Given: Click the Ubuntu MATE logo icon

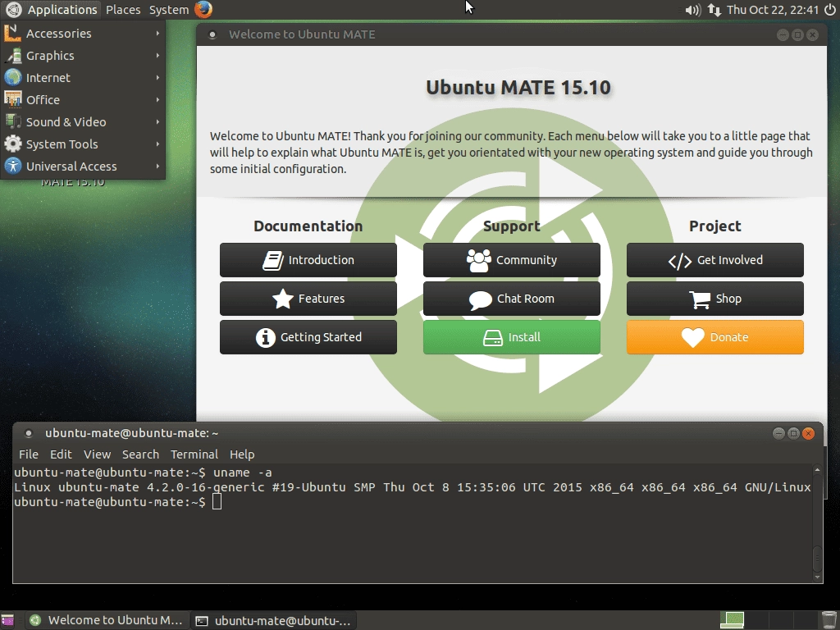Looking at the screenshot, I should 13,10.
